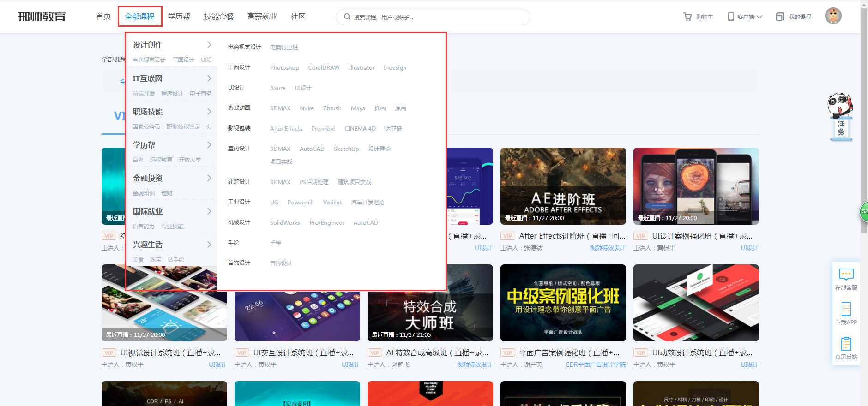The width and height of the screenshot is (868, 406).
Task: Select the Photoshop course link
Action: [284, 68]
